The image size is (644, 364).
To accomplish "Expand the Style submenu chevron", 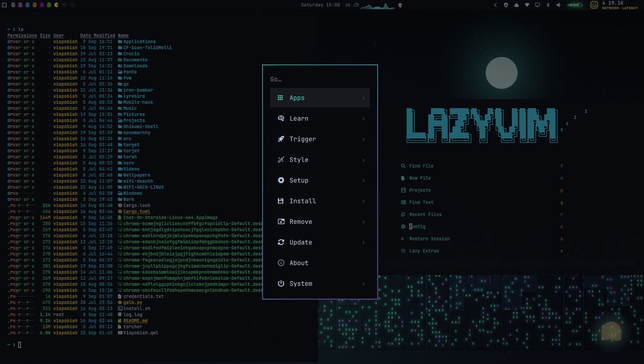I will pyautogui.click(x=363, y=160).
